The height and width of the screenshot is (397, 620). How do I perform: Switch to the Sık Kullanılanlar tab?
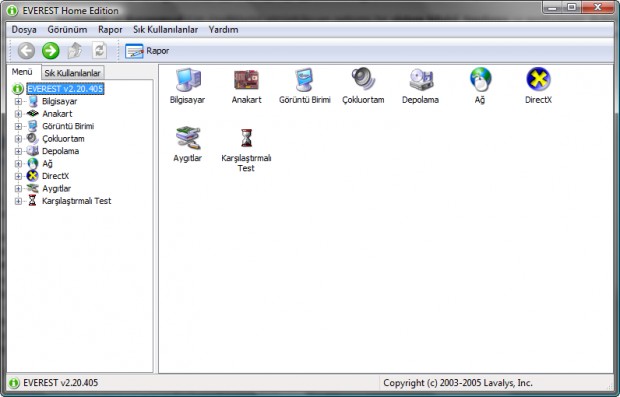(x=73, y=73)
